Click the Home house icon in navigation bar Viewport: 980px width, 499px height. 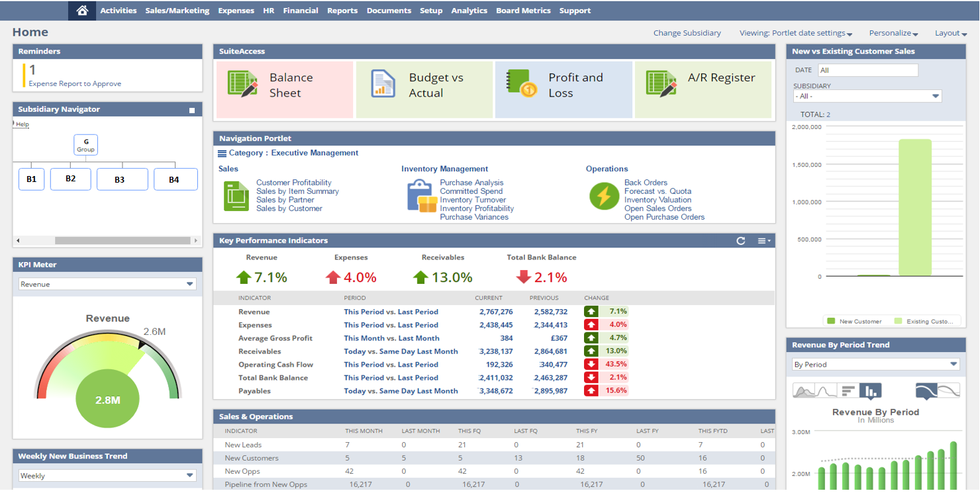[x=82, y=11]
